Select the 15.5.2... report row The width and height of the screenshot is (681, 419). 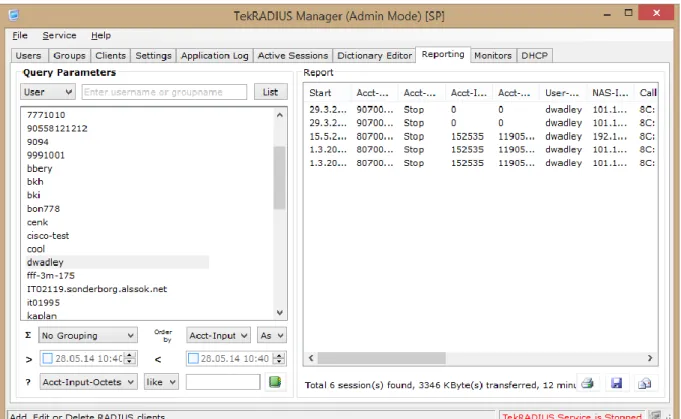tap(481, 136)
